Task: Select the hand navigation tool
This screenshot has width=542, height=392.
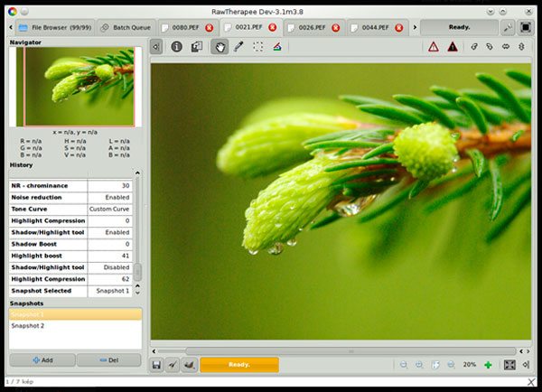Action: coord(219,47)
